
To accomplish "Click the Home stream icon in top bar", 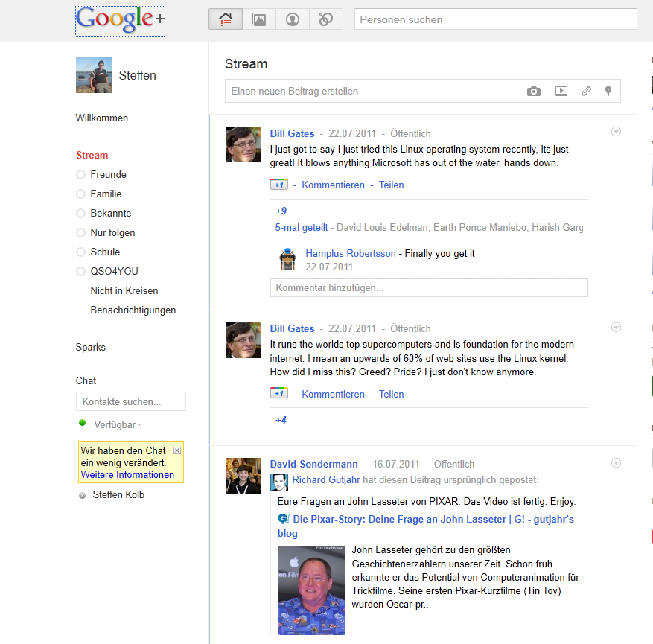I will (226, 20).
